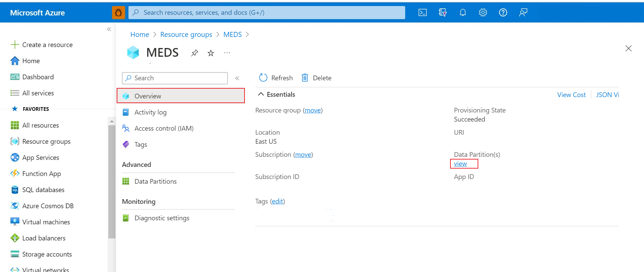Click the view link under Data Partition(s)
The height and width of the screenshot is (272, 644).
pos(460,164)
